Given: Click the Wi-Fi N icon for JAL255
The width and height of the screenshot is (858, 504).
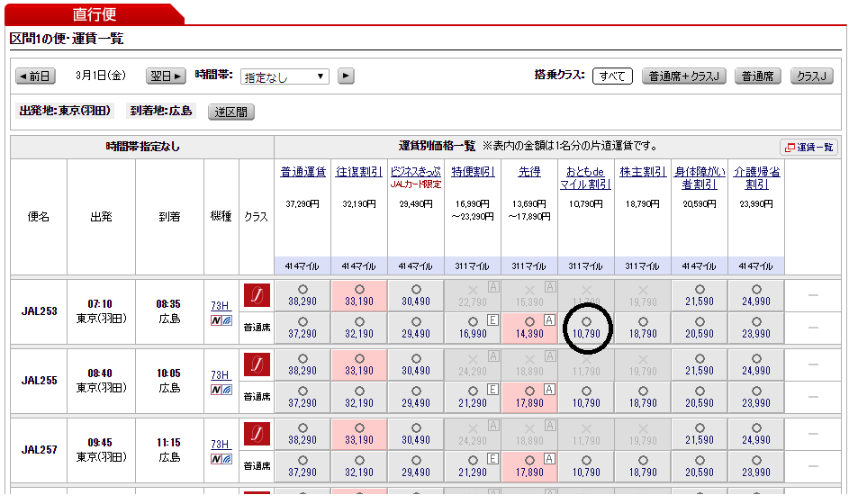Looking at the screenshot, I should [x=221, y=390].
